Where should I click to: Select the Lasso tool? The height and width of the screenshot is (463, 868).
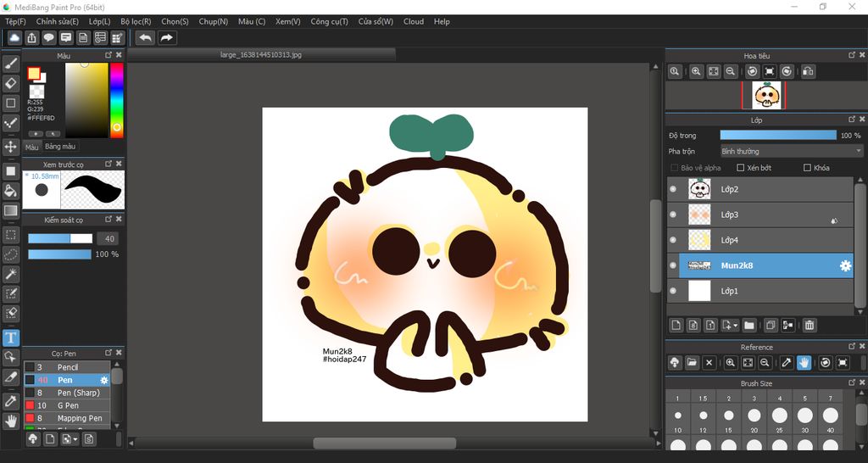click(11, 254)
